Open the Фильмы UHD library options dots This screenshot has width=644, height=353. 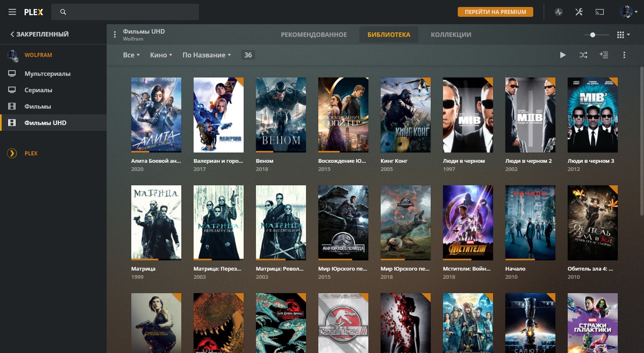[115, 35]
